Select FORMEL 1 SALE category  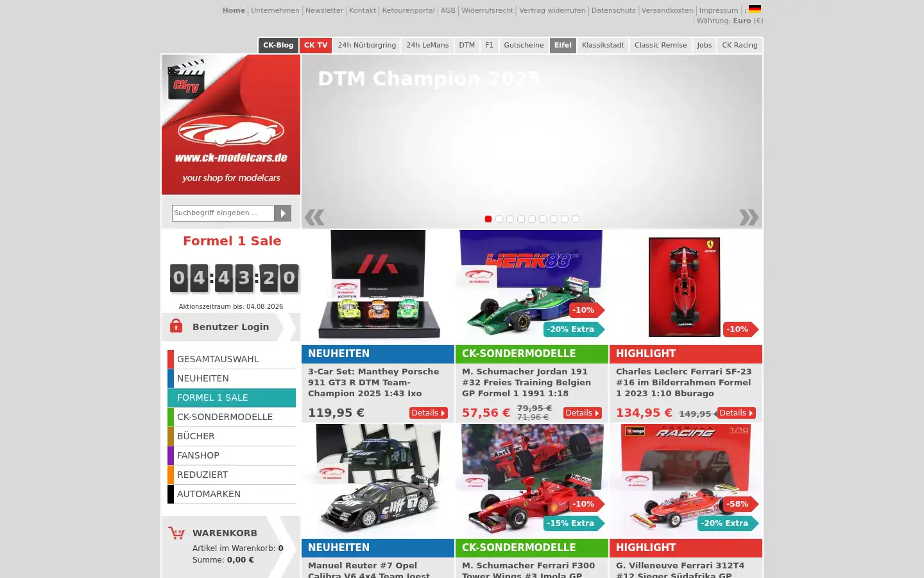232,398
